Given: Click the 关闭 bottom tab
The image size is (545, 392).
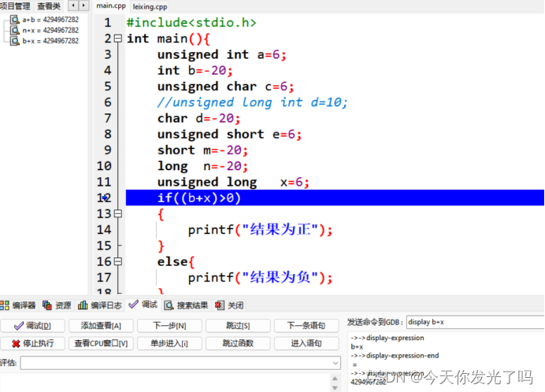Looking at the screenshot, I should 230,305.
